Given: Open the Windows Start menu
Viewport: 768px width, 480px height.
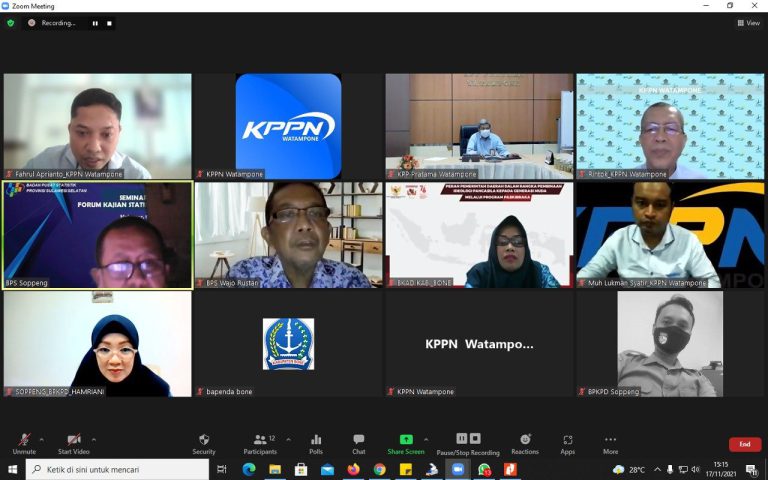Looking at the screenshot, I should click(12, 470).
